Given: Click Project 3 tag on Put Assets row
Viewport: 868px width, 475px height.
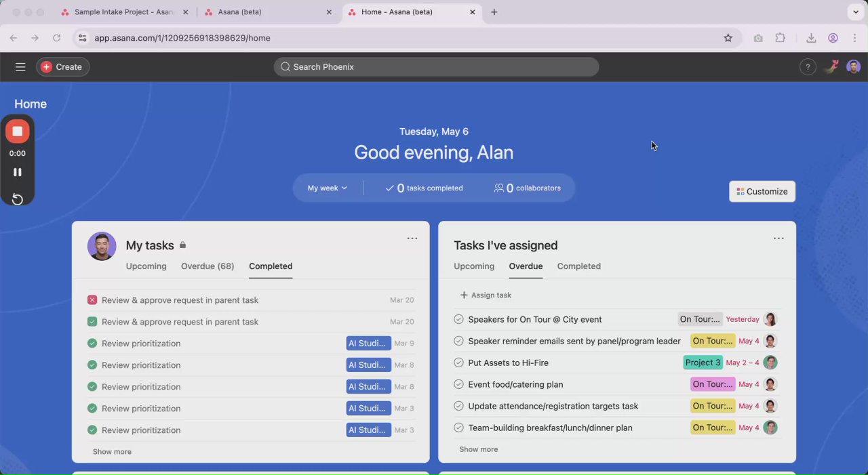Looking at the screenshot, I should point(703,363).
